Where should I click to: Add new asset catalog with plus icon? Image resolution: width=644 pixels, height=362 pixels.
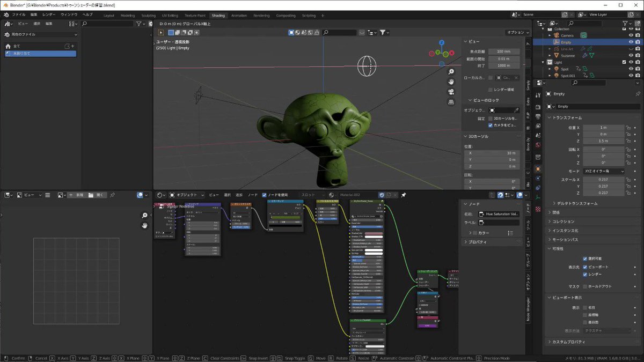72,46
